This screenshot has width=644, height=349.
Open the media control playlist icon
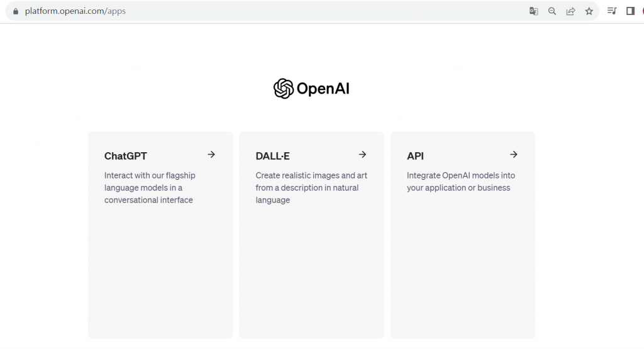pyautogui.click(x=612, y=11)
